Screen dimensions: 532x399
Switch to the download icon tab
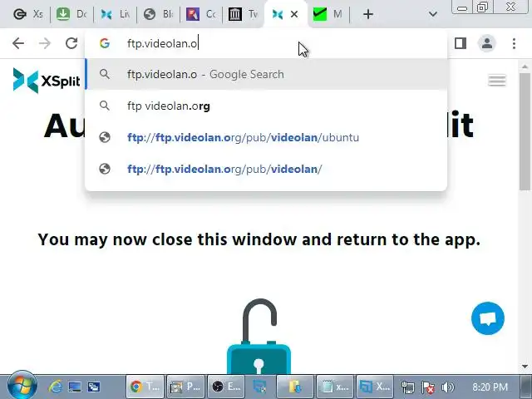[x=72, y=14]
